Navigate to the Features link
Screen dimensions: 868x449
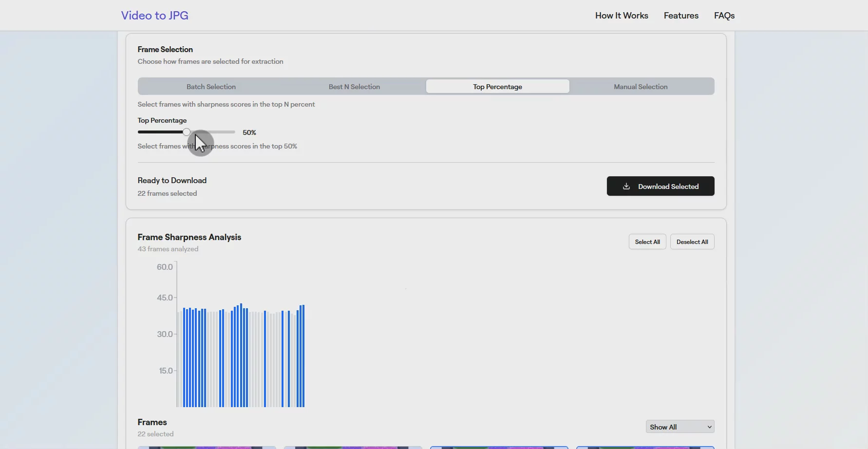pos(680,16)
